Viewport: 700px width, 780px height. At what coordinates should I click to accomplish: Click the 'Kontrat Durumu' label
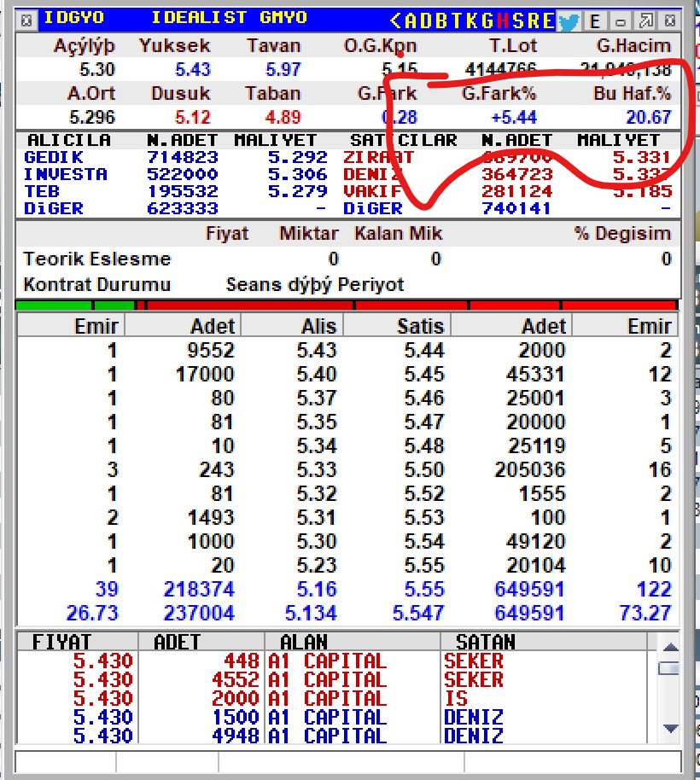click(x=97, y=285)
